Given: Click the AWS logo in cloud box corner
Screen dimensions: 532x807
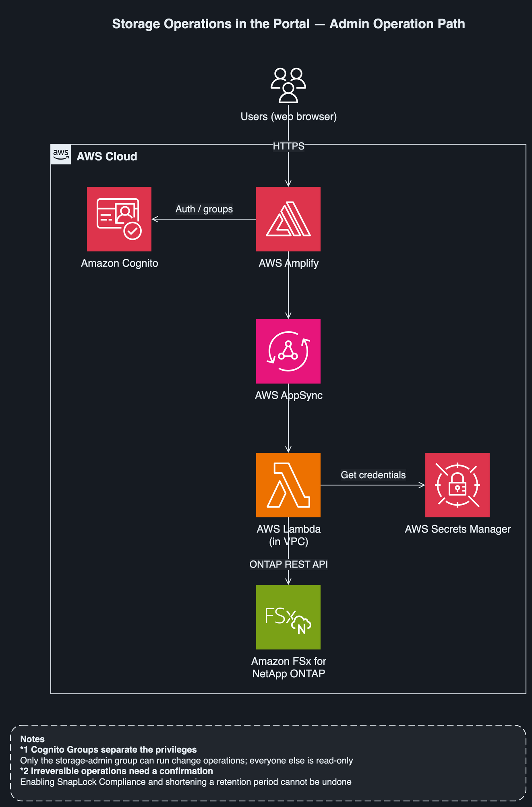Looking at the screenshot, I should point(61,154).
